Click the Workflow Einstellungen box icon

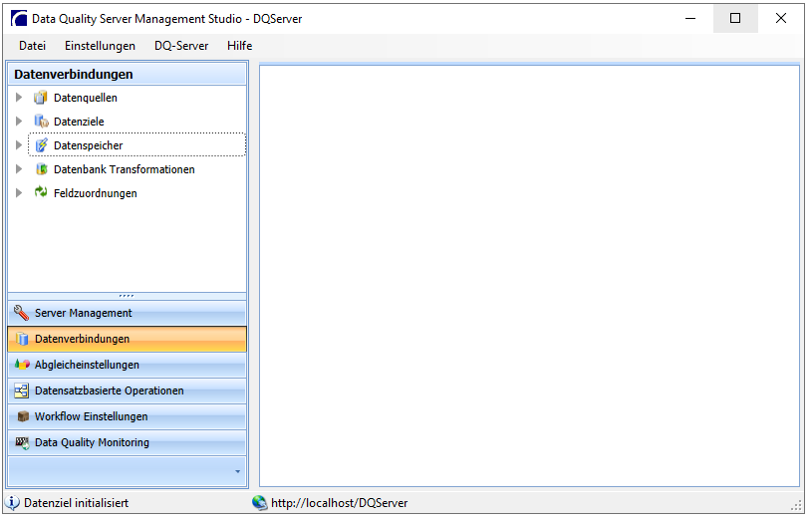[x=22, y=416]
